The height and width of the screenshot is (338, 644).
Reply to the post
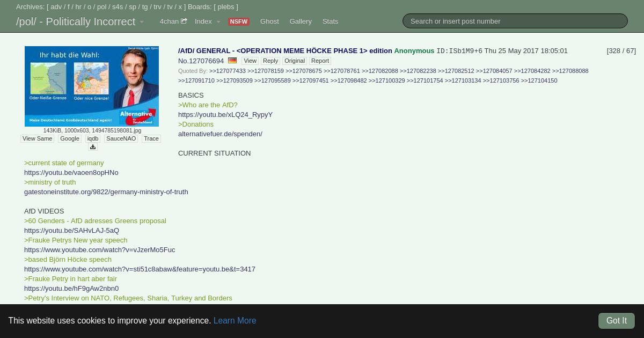tap(270, 61)
